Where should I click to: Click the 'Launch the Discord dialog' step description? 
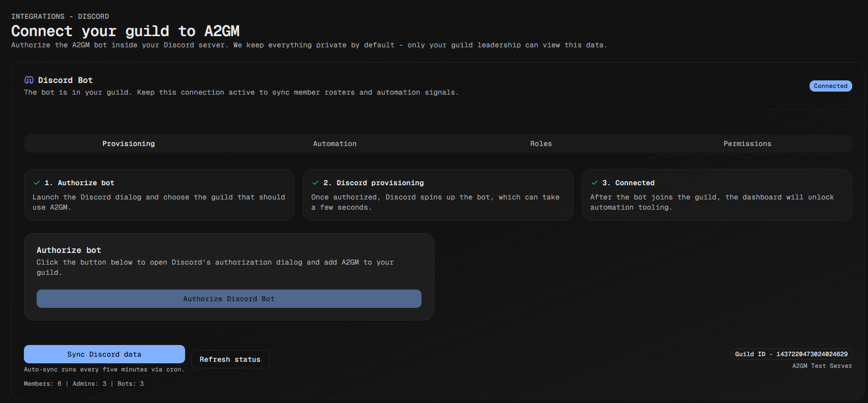point(159,202)
